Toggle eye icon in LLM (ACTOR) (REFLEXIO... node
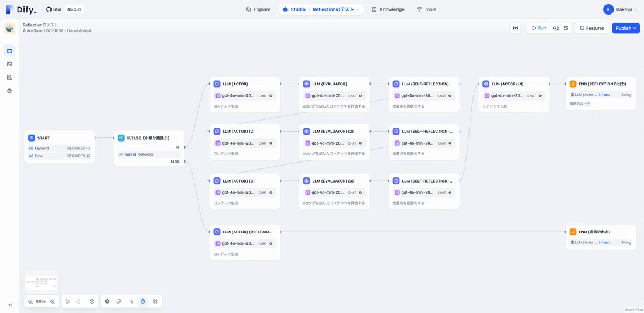Screen dimensions: 644x313 (x=271, y=243)
